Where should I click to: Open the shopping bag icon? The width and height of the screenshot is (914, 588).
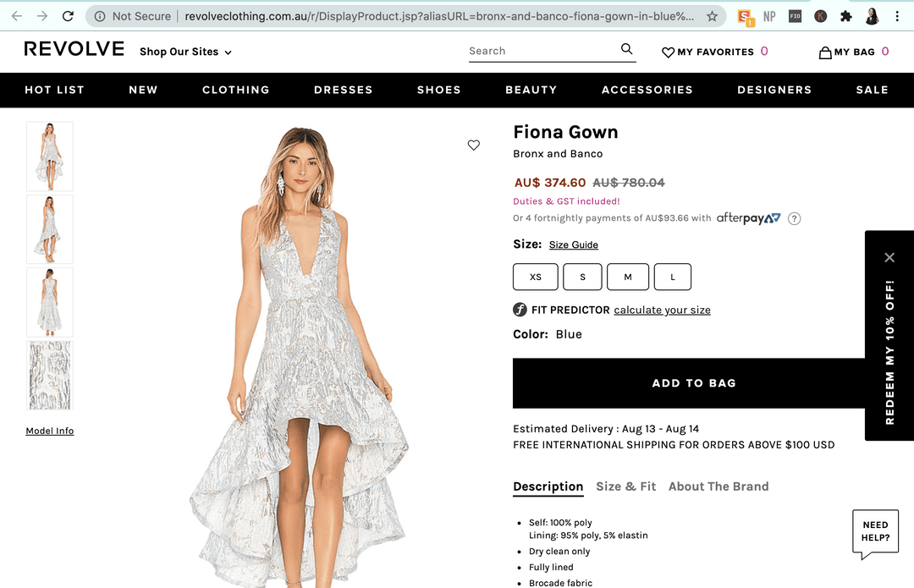tap(823, 51)
